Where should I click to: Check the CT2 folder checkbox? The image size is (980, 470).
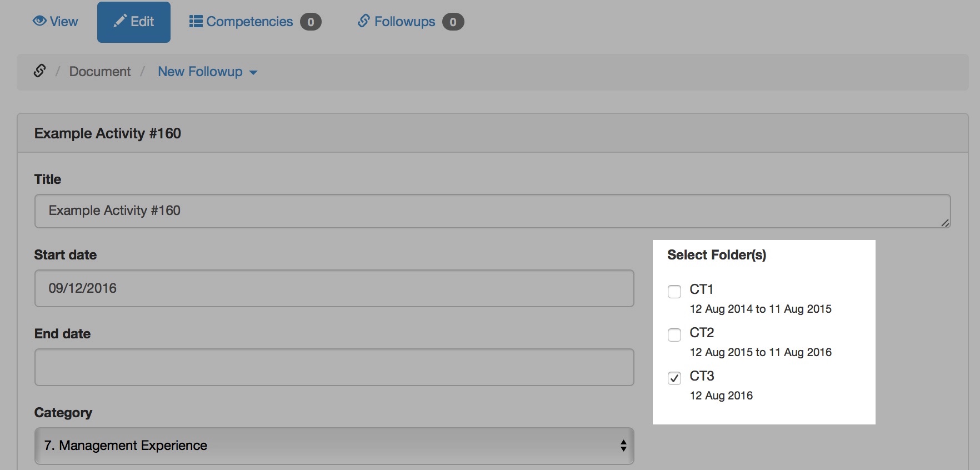[x=674, y=334]
